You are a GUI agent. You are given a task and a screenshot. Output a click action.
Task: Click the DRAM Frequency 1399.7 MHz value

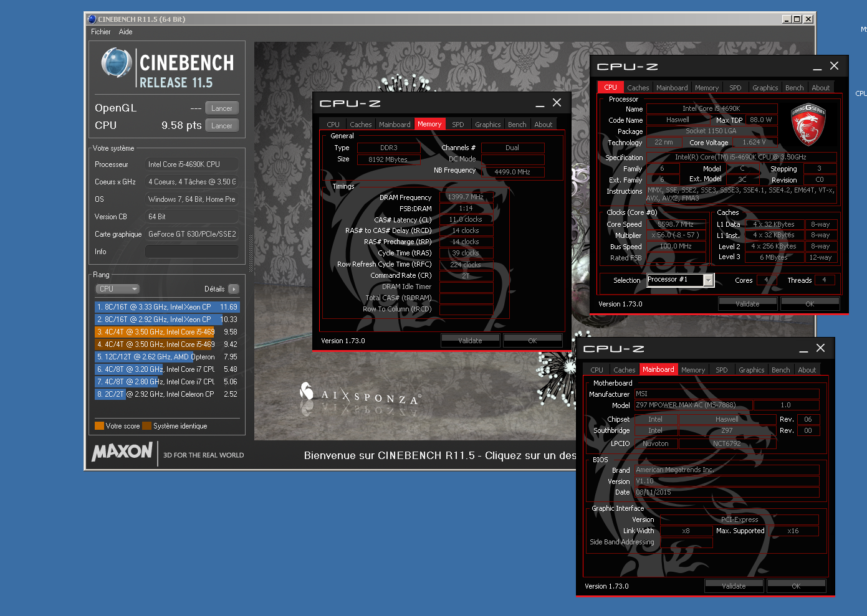pyautogui.click(x=466, y=197)
